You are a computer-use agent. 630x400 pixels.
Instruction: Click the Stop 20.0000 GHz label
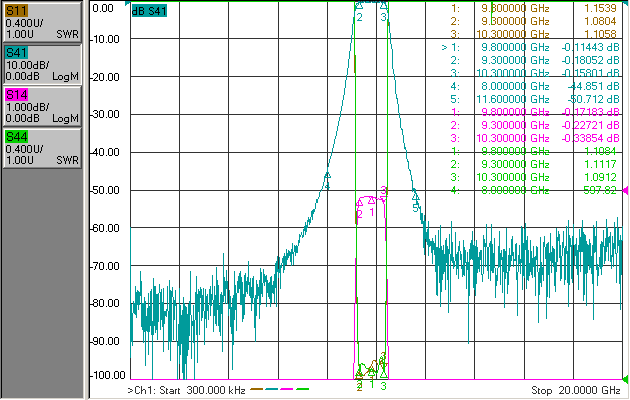[x=576, y=390]
